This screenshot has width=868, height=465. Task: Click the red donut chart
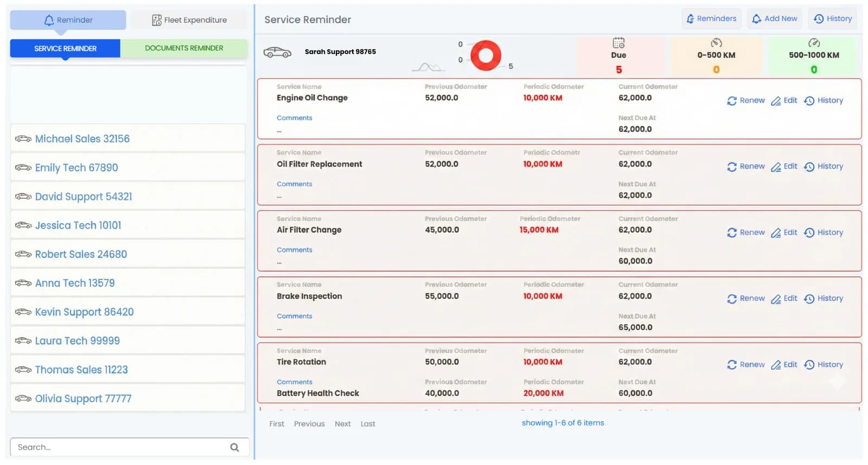(486, 55)
